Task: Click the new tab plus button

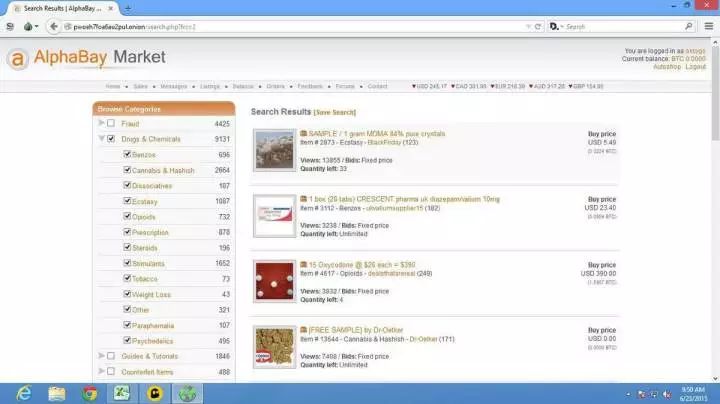Action: pos(128,8)
